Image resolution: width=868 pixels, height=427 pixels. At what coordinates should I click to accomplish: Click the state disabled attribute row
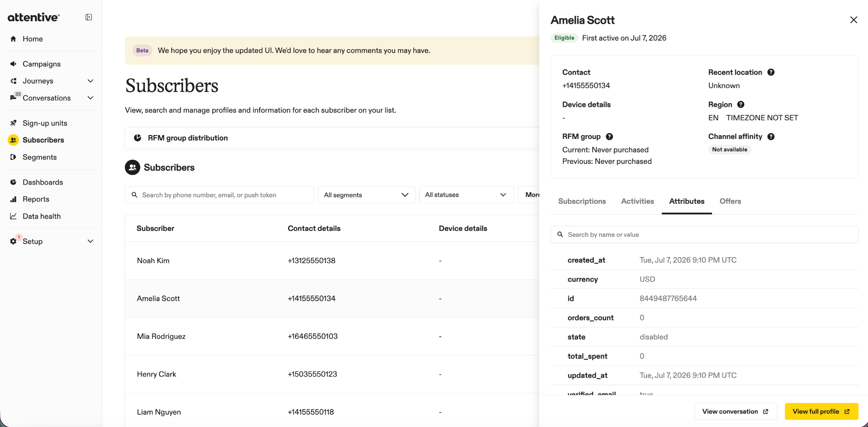[x=704, y=337]
